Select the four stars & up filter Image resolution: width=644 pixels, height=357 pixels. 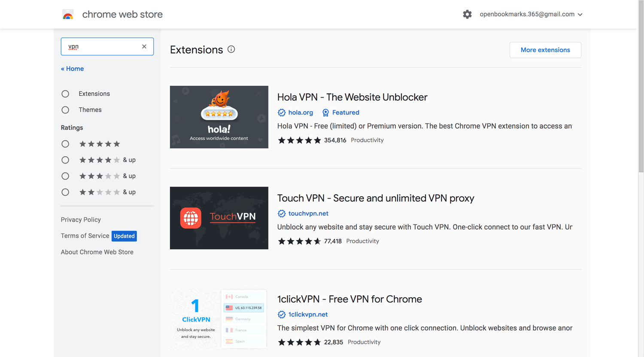(x=65, y=160)
